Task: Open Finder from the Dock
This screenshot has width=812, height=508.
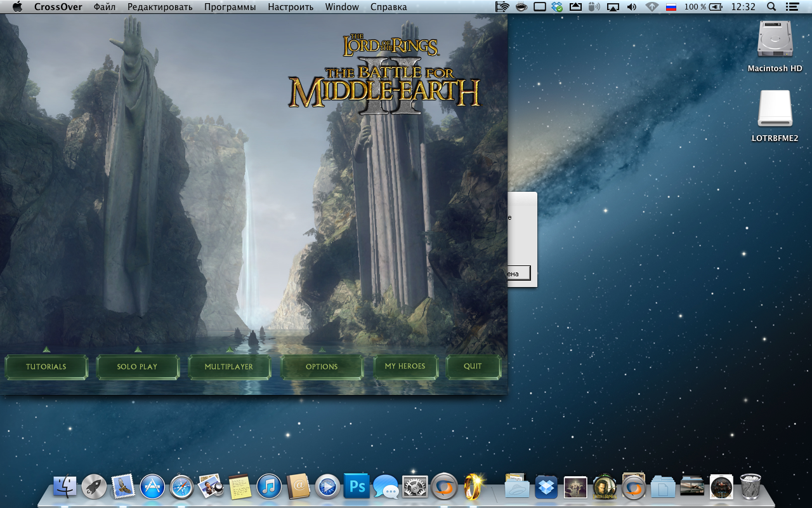Action: (65, 487)
